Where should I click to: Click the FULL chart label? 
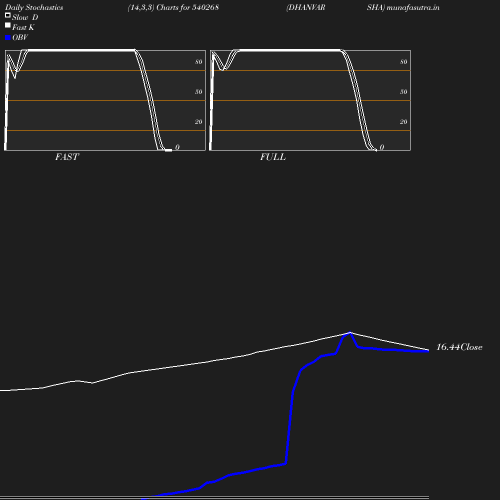[x=273, y=157]
